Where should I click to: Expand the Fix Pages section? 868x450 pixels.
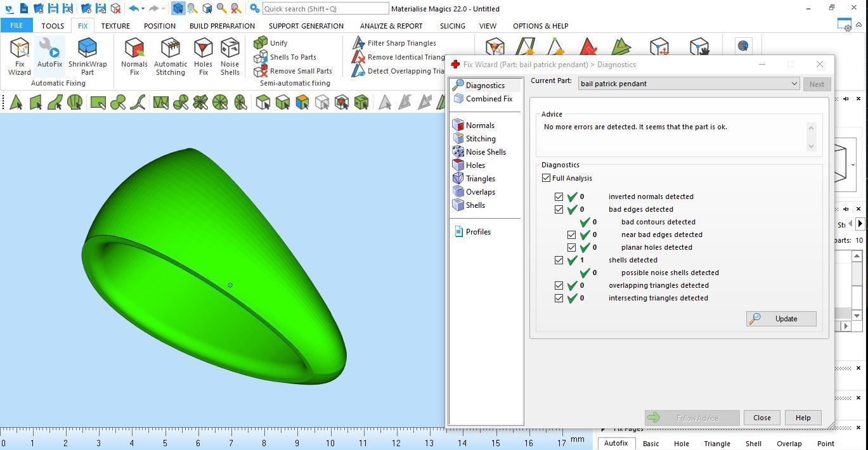tap(603, 429)
